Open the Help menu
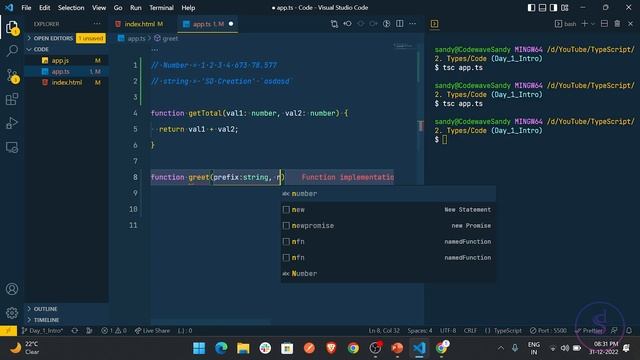The height and width of the screenshot is (360, 640). tap(188, 8)
